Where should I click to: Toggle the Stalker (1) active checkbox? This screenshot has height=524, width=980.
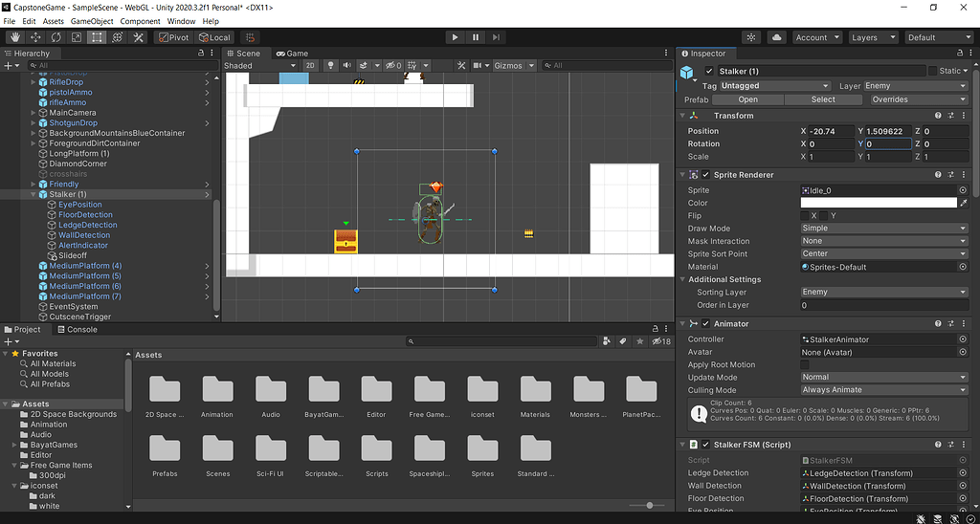pos(709,72)
